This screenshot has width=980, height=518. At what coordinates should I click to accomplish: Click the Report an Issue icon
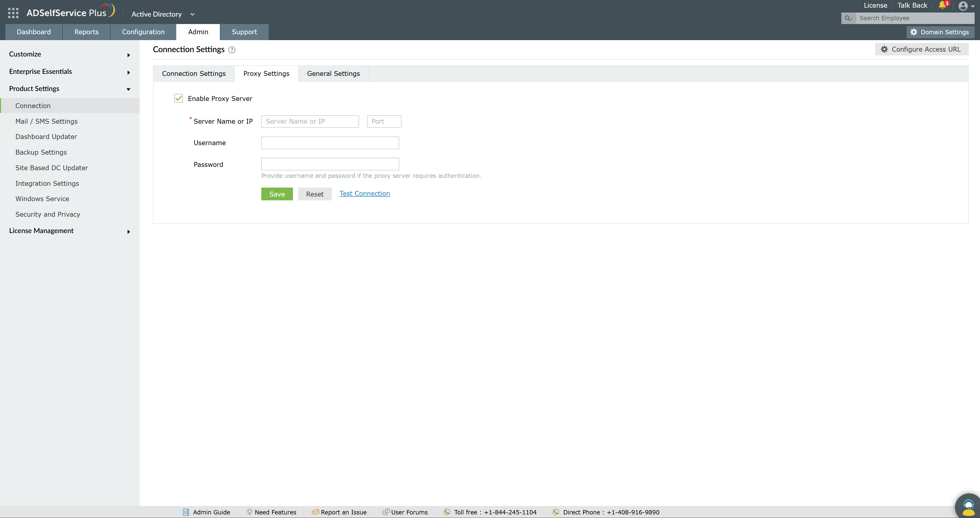315,512
